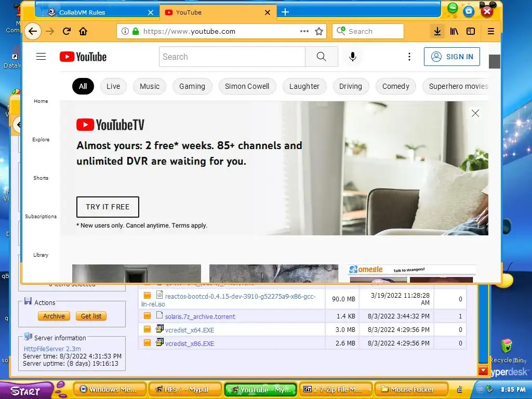532x399 pixels.
Task: Click the SIGN IN button
Action: click(452, 57)
